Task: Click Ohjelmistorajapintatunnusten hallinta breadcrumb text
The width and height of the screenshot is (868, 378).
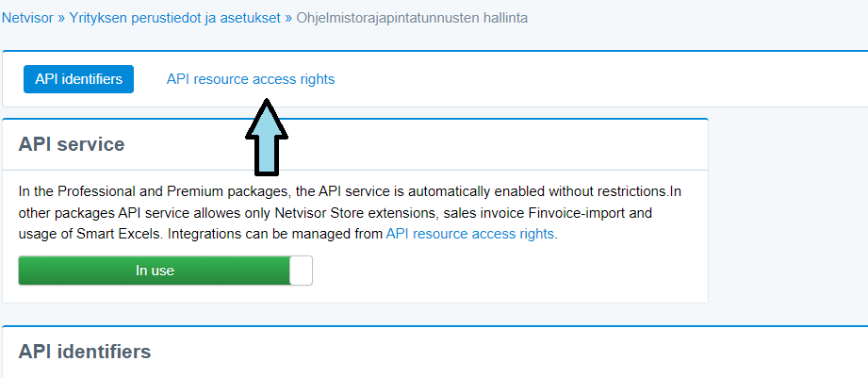Action: 412,18
